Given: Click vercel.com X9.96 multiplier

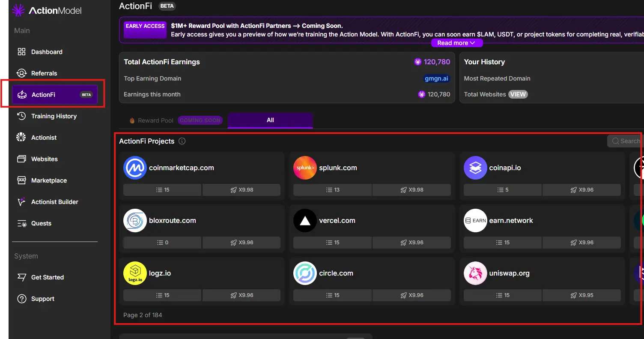Looking at the screenshot, I should coord(411,243).
